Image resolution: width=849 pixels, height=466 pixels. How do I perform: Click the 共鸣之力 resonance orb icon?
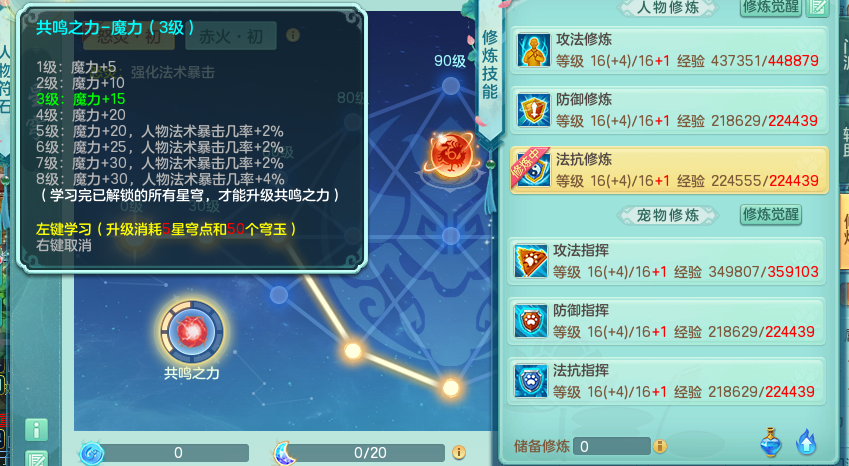click(x=192, y=331)
